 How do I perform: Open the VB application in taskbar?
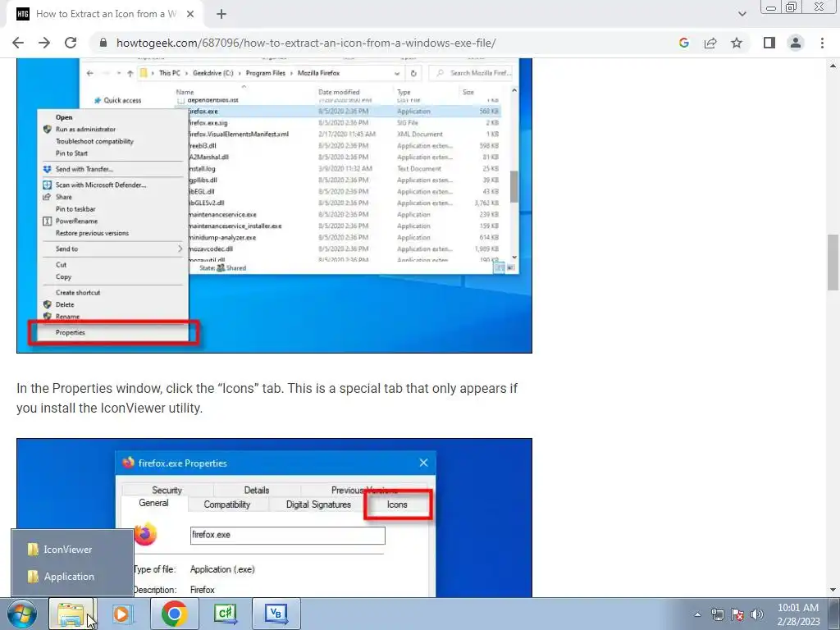[276, 614]
